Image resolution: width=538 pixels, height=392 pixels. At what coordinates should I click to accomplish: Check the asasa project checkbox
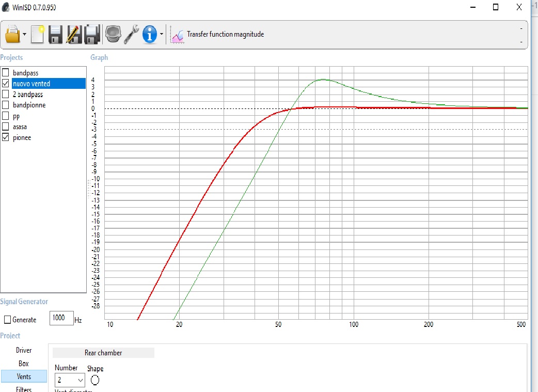(6, 127)
